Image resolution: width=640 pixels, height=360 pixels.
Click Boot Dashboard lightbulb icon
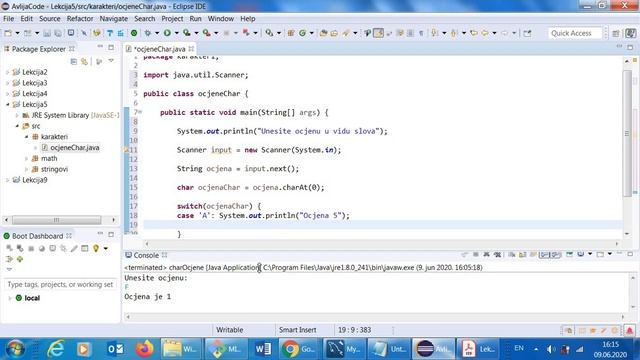pyautogui.click(x=96, y=248)
